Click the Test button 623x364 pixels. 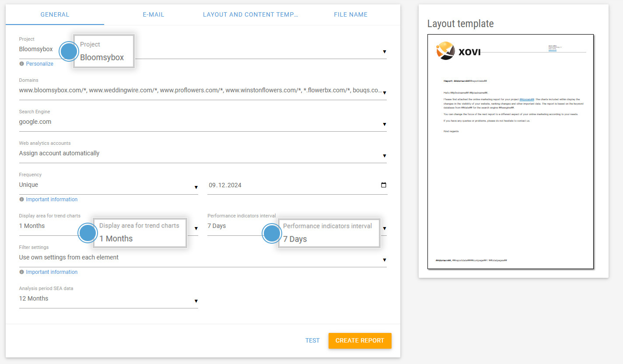(x=312, y=340)
